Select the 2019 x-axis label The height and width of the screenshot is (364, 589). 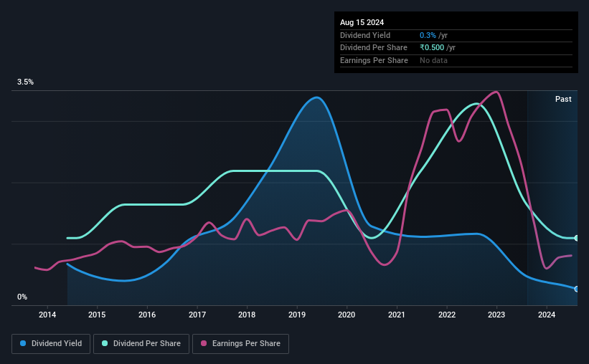pyautogui.click(x=297, y=315)
